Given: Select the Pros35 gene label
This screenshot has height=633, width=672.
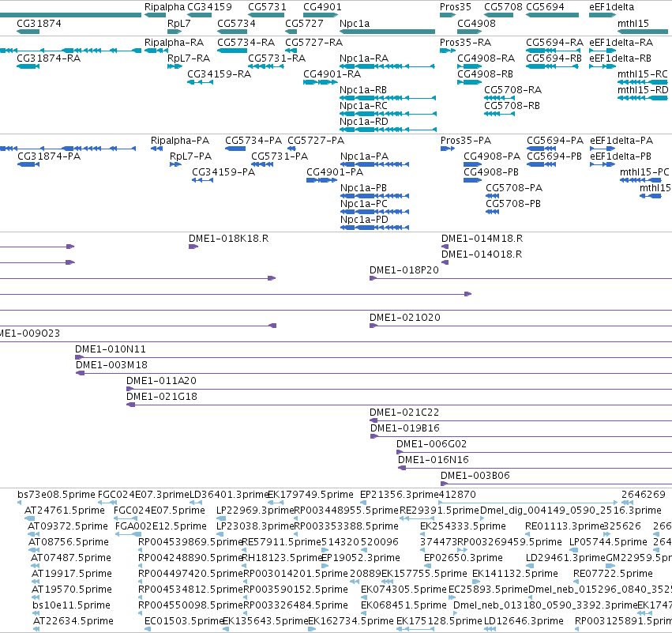Looking at the screenshot, I should tap(455, 7).
